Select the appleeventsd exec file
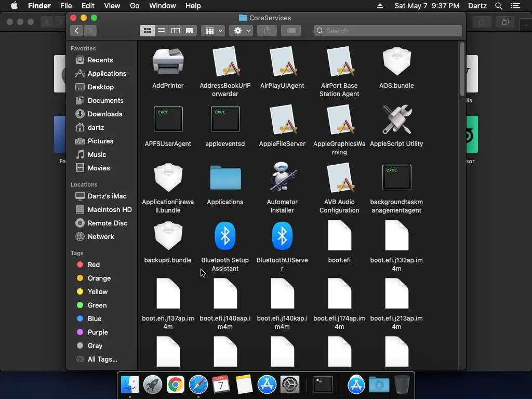Screen dimensions: 532x399 pos(225,119)
